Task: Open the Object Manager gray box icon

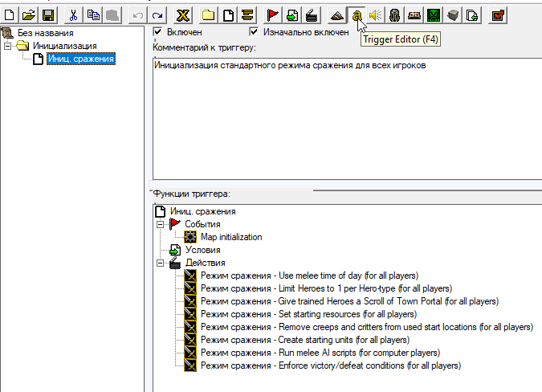Action: click(453, 15)
